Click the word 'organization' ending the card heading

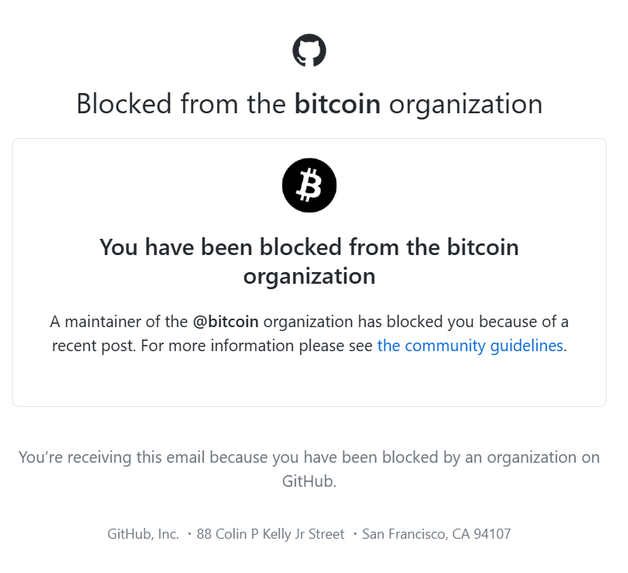click(309, 276)
